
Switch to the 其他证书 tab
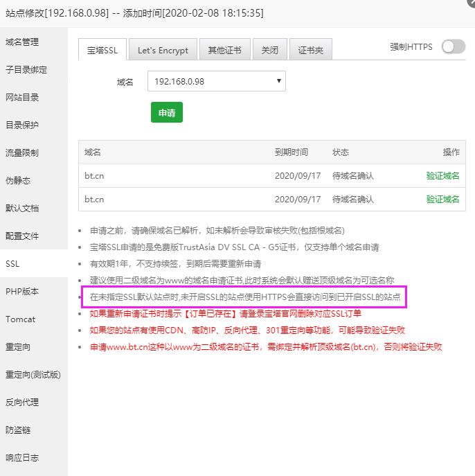tap(225, 49)
